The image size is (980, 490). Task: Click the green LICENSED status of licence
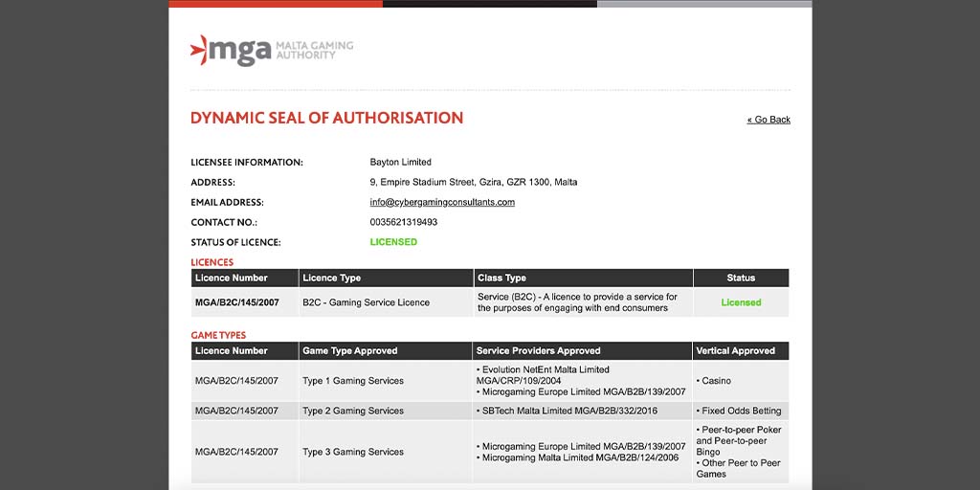(x=393, y=242)
